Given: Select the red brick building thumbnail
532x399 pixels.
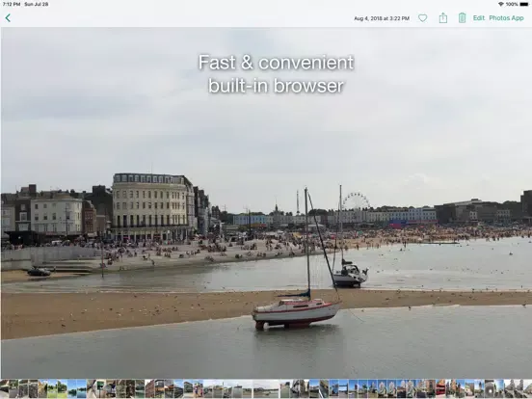Looking at the screenshot, I should point(149,388).
